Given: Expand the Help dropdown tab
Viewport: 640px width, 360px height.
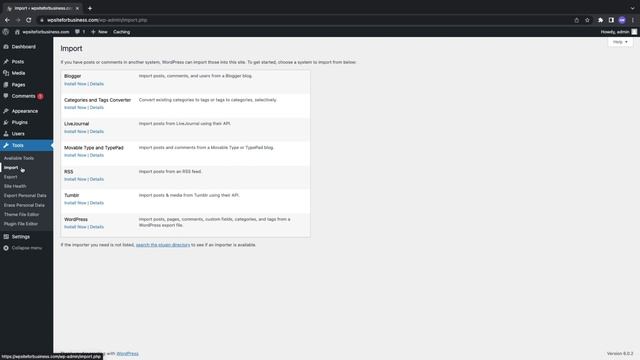Looking at the screenshot, I should pyautogui.click(x=620, y=42).
